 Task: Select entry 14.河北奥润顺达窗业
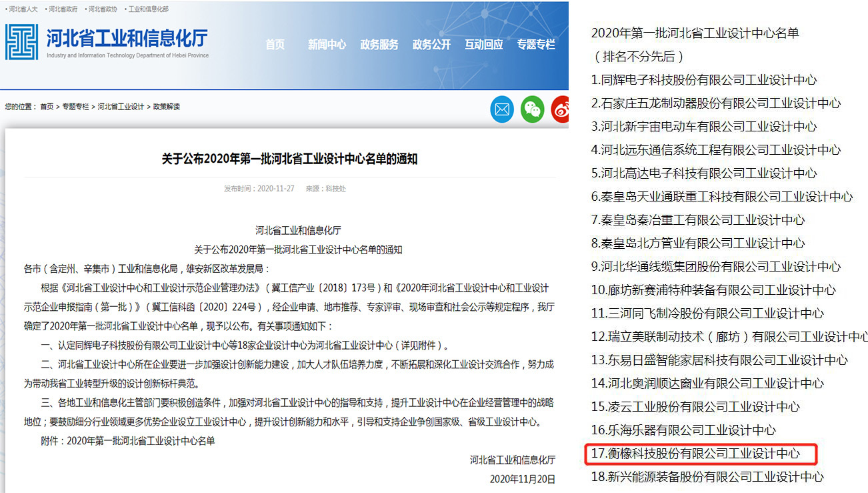click(707, 383)
